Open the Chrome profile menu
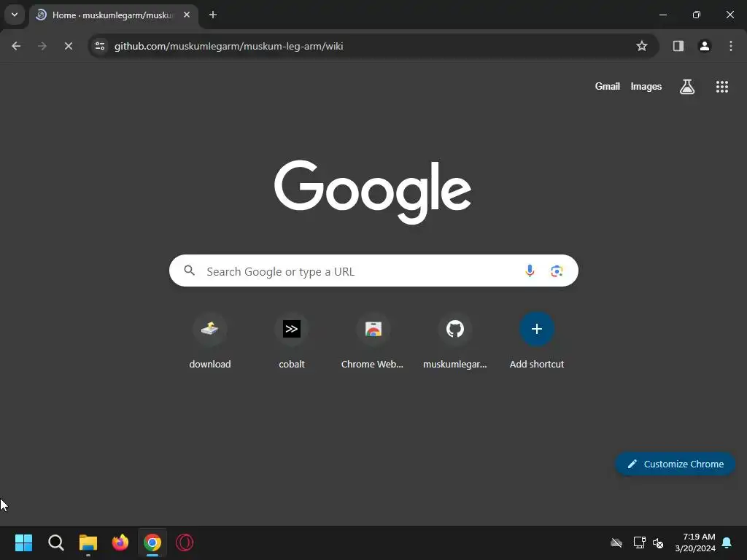Screen dimensions: 747x560 pyautogui.click(x=705, y=46)
